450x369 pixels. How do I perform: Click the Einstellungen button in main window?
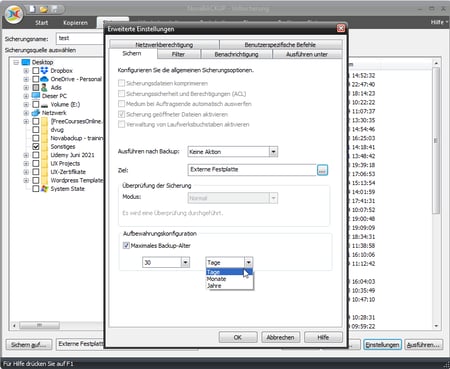(382, 345)
